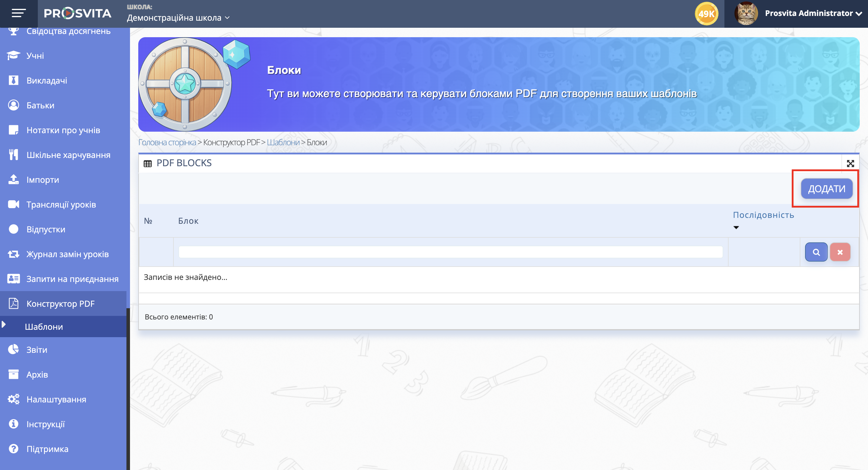Click the Шаблони breadcrumb link

[283, 142]
